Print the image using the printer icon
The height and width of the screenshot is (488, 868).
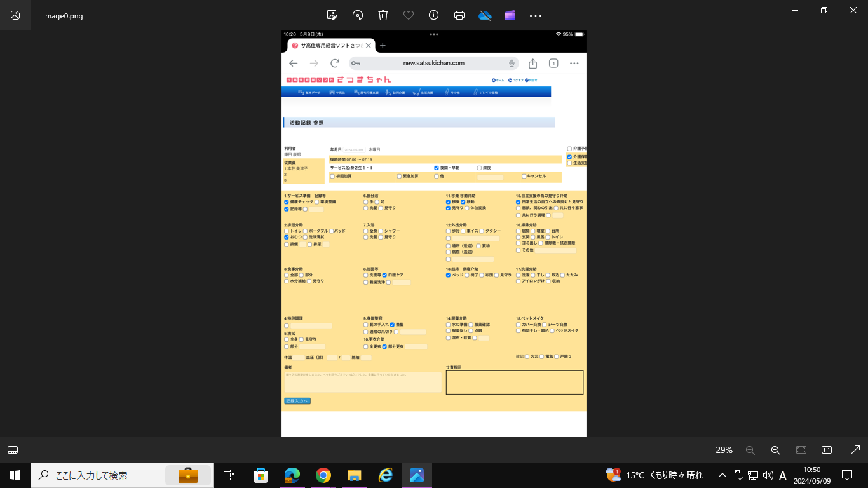pos(459,15)
